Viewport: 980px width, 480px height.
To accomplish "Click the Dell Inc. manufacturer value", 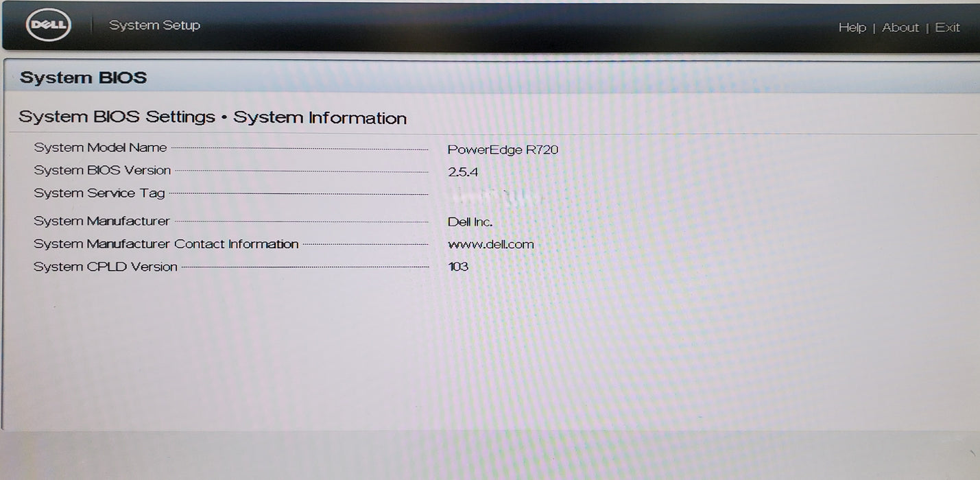I will pos(470,221).
